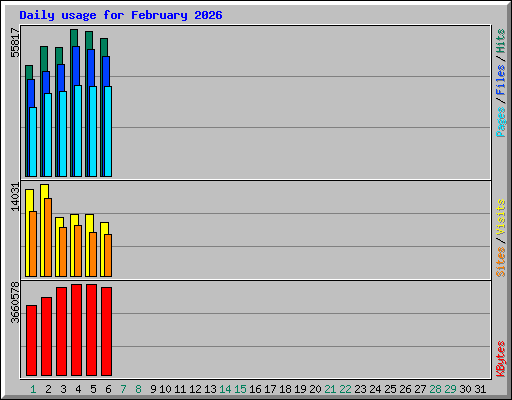Click the orange Sites bar for day 5

tap(93, 254)
